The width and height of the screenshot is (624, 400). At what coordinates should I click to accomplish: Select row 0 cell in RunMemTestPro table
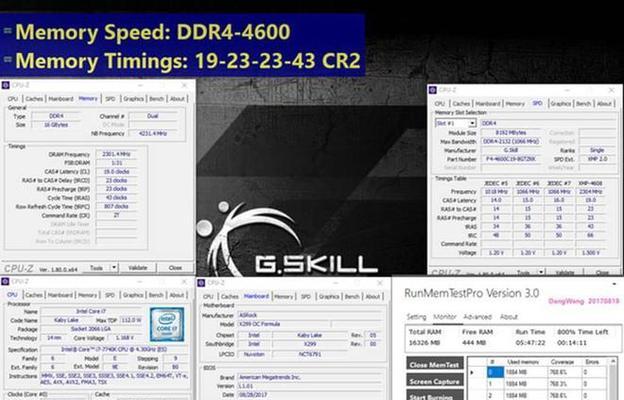[x=495, y=373]
